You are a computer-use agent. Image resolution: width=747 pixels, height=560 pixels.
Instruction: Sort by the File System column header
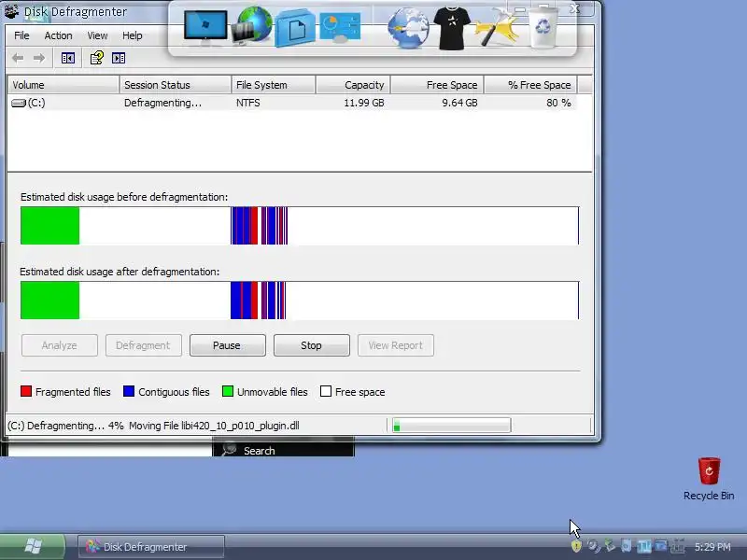pyautogui.click(x=274, y=85)
